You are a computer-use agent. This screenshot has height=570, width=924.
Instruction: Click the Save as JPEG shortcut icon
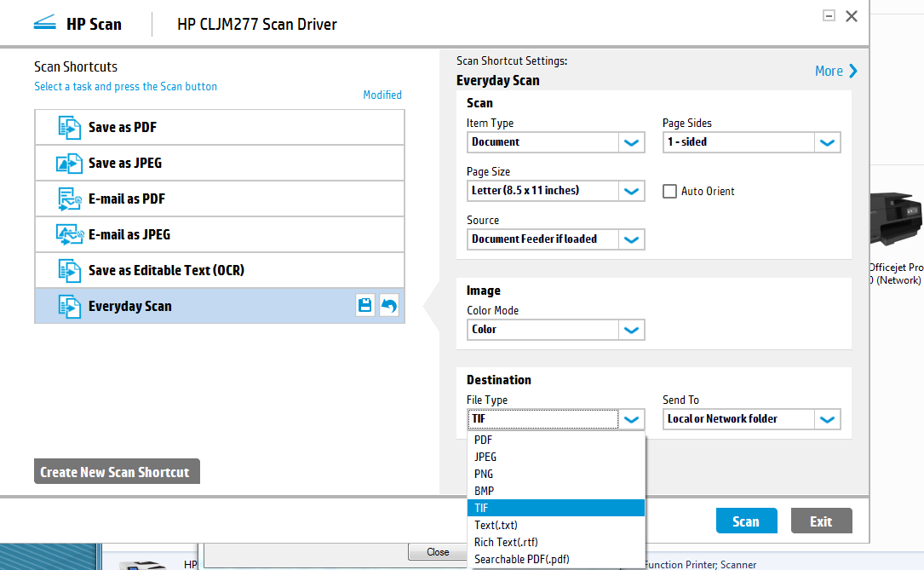pyautogui.click(x=69, y=163)
